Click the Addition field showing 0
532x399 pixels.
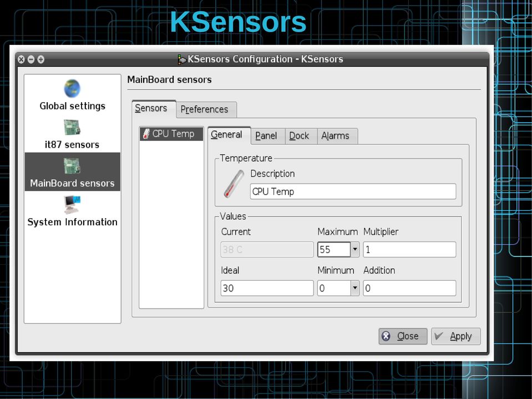[409, 288]
